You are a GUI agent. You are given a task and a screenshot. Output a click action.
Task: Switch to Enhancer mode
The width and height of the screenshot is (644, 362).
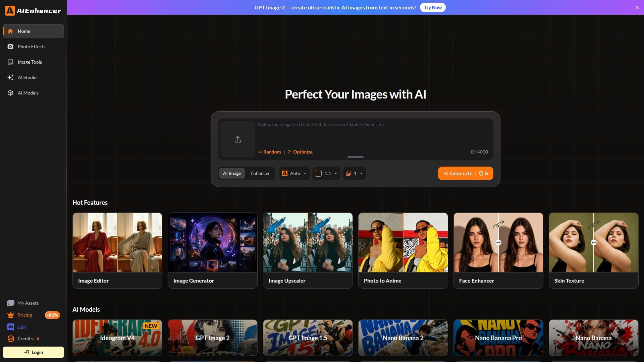coord(260,173)
